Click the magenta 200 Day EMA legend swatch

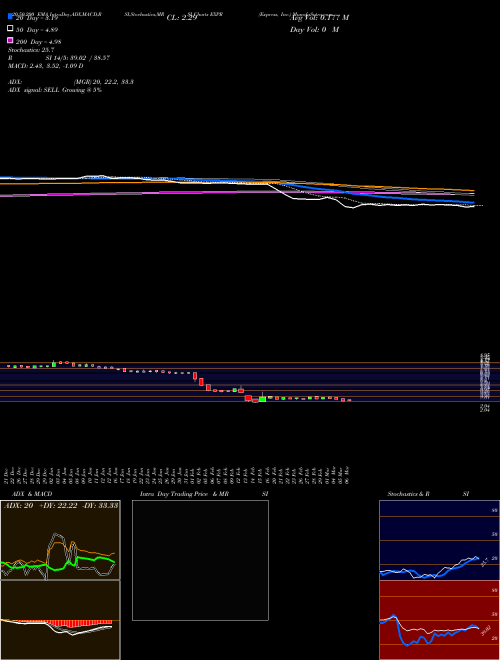(10, 40)
